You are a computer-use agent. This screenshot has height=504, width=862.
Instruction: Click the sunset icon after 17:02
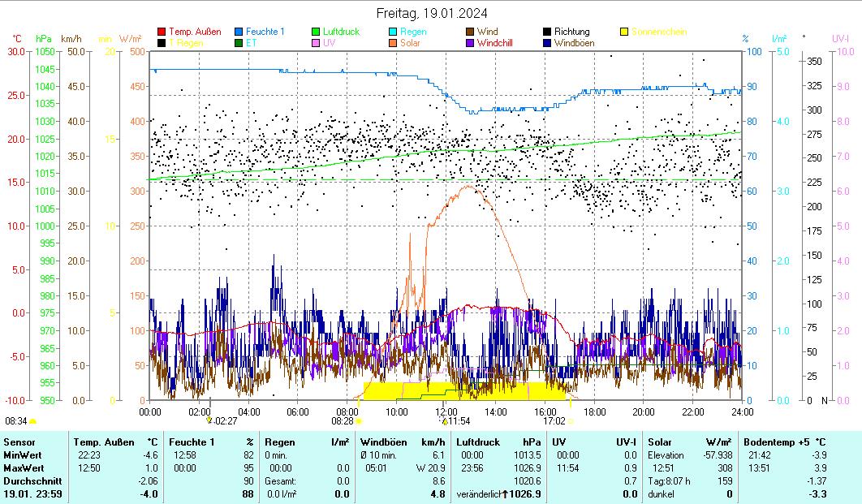[x=571, y=421]
